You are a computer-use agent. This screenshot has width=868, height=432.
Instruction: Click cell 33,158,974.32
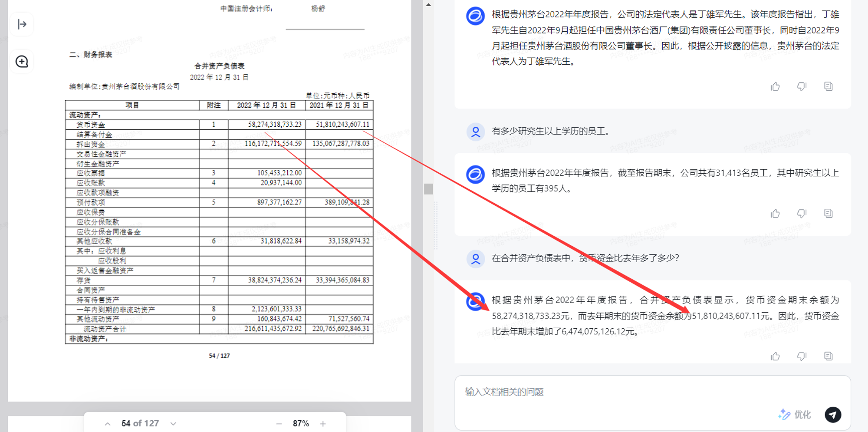[349, 241]
